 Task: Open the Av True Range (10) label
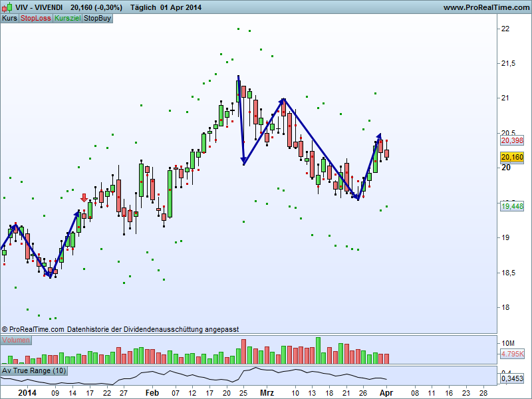(x=34, y=370)
